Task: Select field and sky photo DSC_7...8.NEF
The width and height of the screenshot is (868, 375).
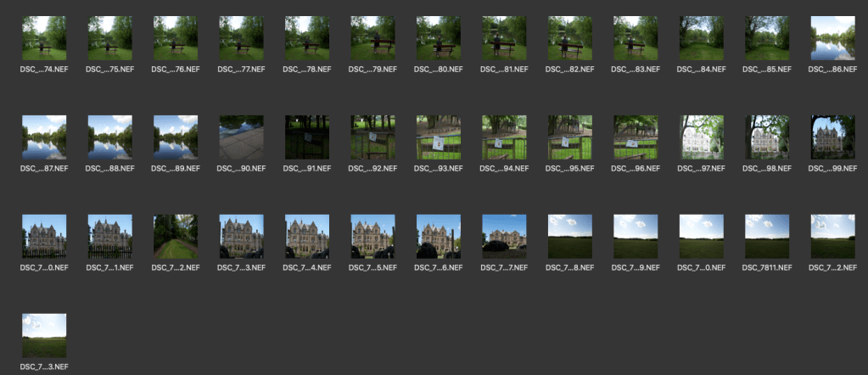Action: (569, 236)
